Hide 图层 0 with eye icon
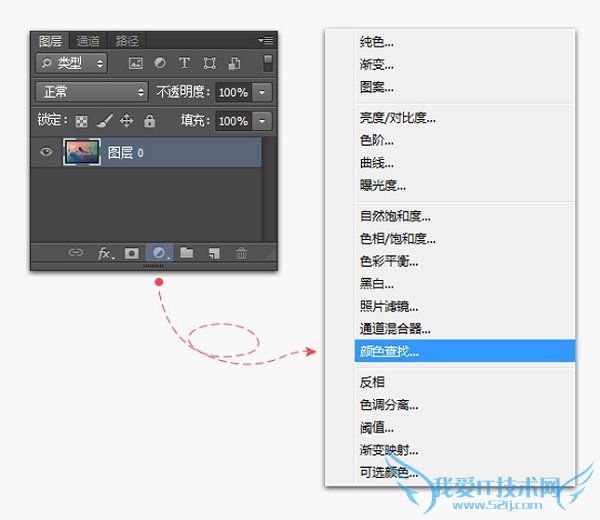Image resolution: width=600 pixels, height=520 pixels. click(46, 152)
